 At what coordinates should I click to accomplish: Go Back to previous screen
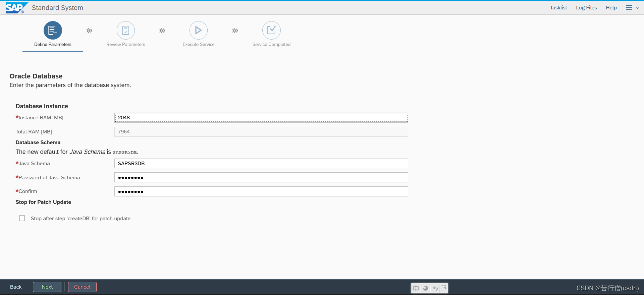click(16, 287)
